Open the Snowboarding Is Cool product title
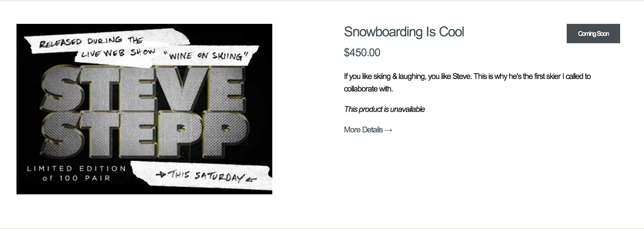This screenshot has width=644, height=229. pyautogui.click(x=404, y=32)
